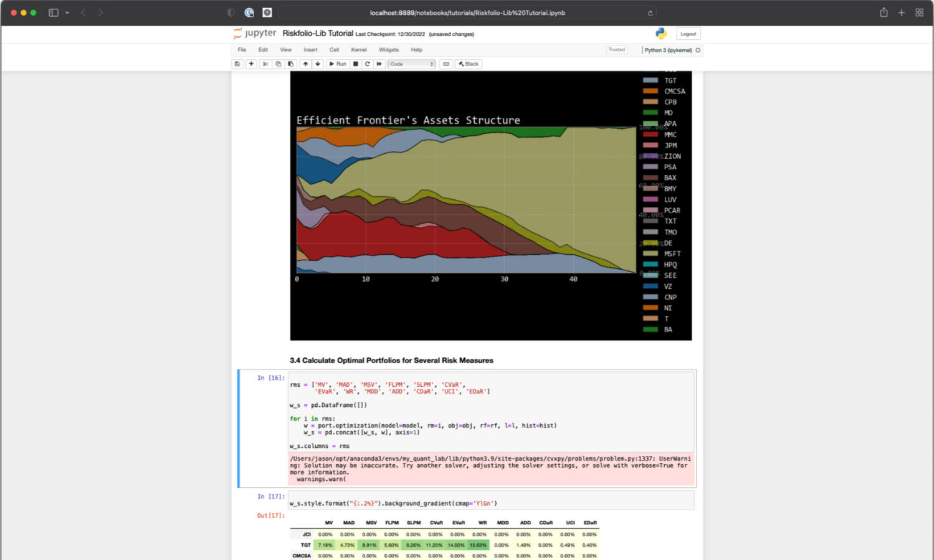Image resolution: width=934 pixels, height=560 pixels.
Task: Open the command palette keyboard icon
Action: 446,64
